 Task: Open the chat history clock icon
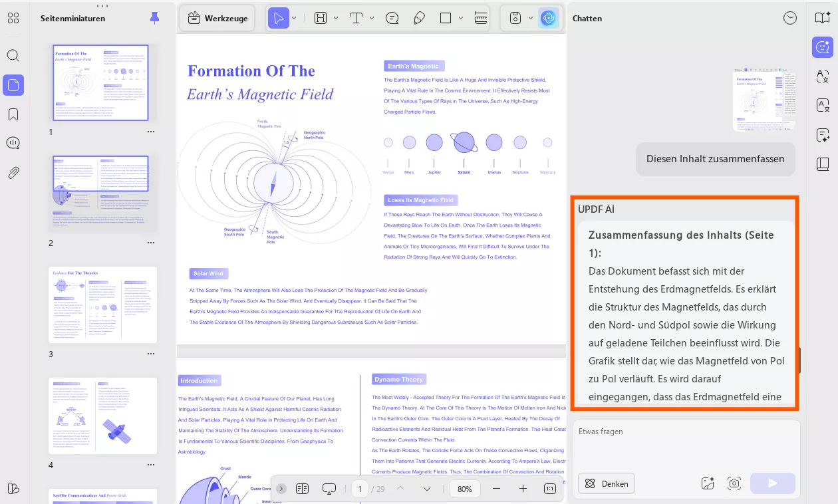point(790,18)
